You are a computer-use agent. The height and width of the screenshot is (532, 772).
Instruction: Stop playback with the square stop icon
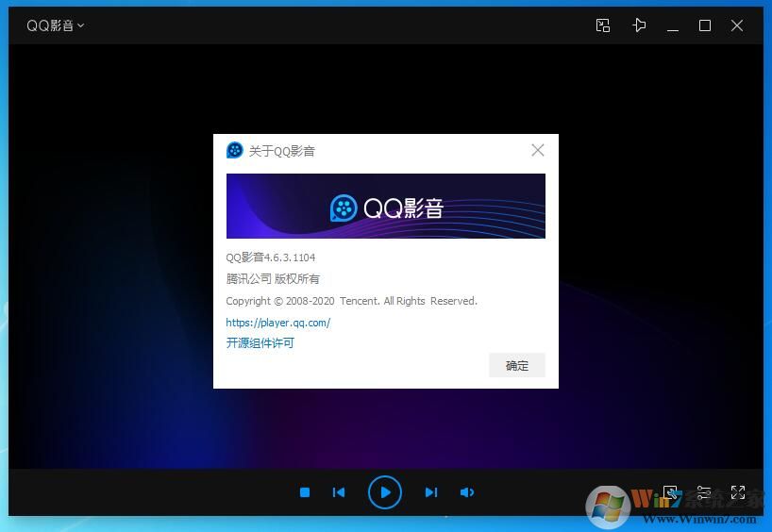click(x=305, y=492)
